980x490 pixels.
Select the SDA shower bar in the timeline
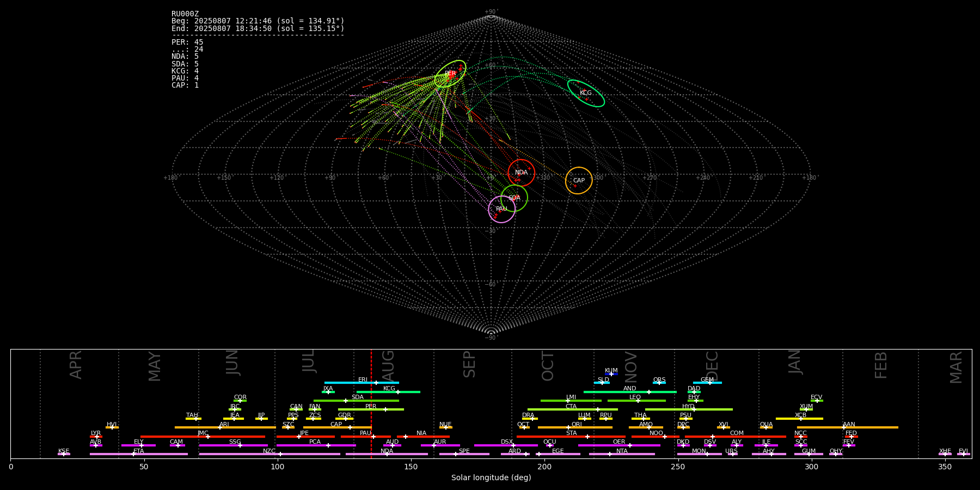[x=356, y=401]
